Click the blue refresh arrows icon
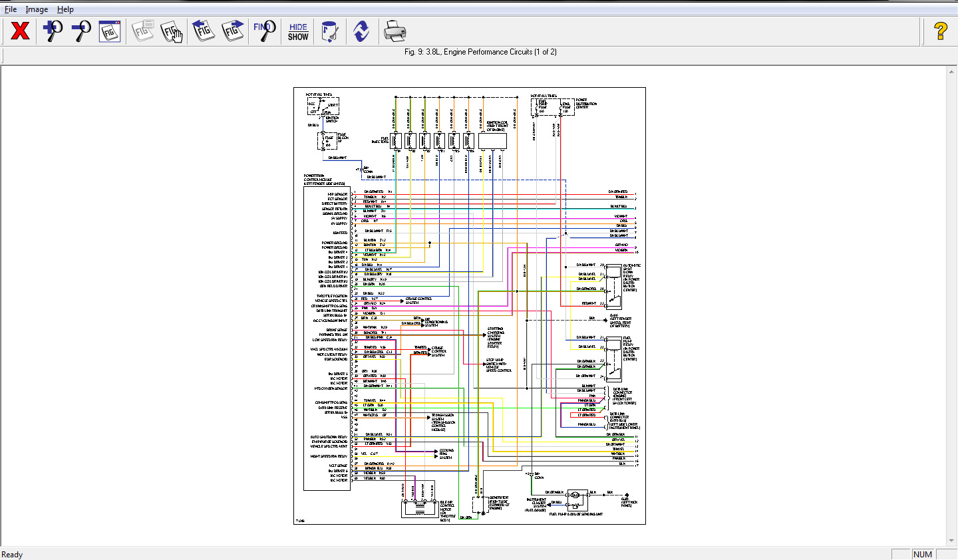Viewport: 958px width, 560px height. click(x=361, y=31)
